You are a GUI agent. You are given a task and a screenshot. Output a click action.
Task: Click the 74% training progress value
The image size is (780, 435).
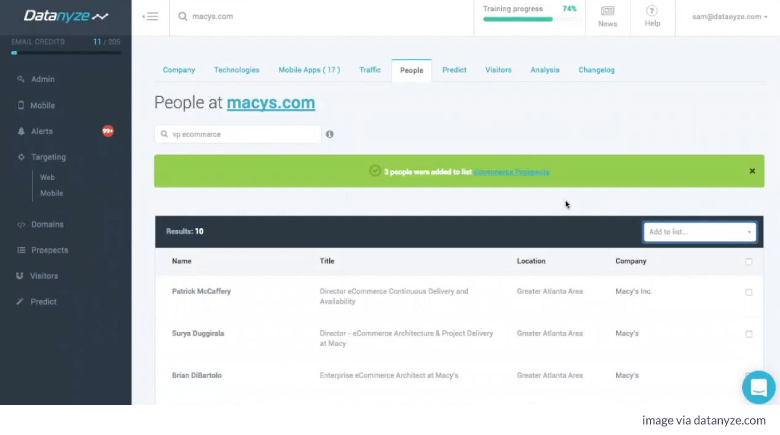point(569,8)
